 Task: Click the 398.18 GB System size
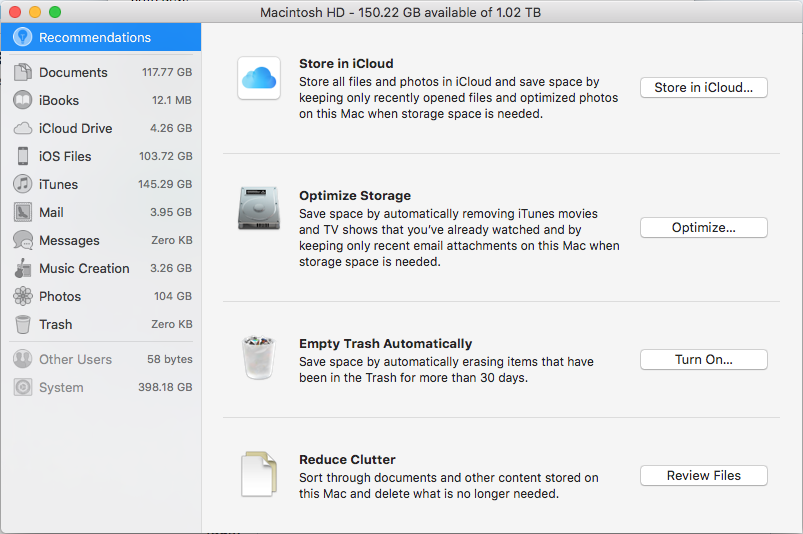[165, 387]
